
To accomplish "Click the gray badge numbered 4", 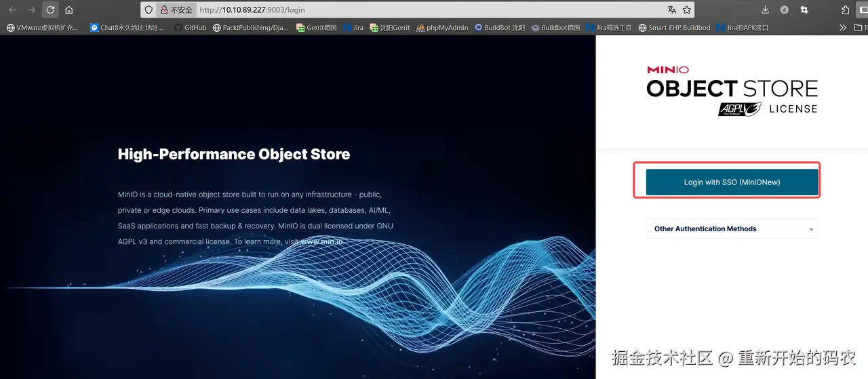I will pyautogui.click(x=785, y=10).
